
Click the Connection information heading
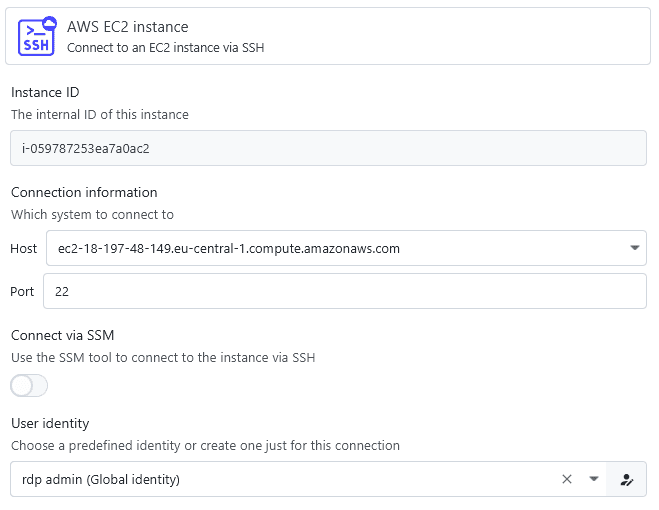click(x=84, y=192)
